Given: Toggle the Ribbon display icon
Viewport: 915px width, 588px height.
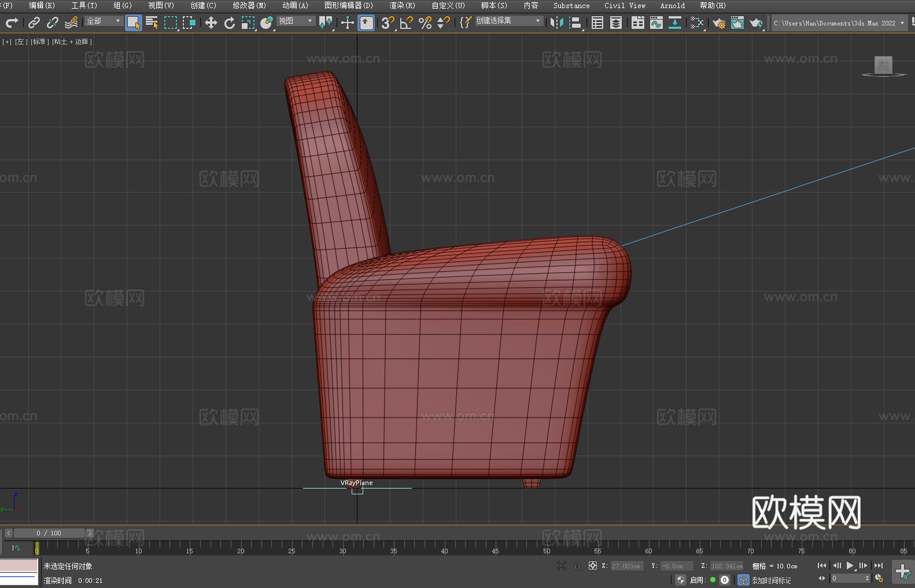Looking at the screenshot, I should coord(638,23).
